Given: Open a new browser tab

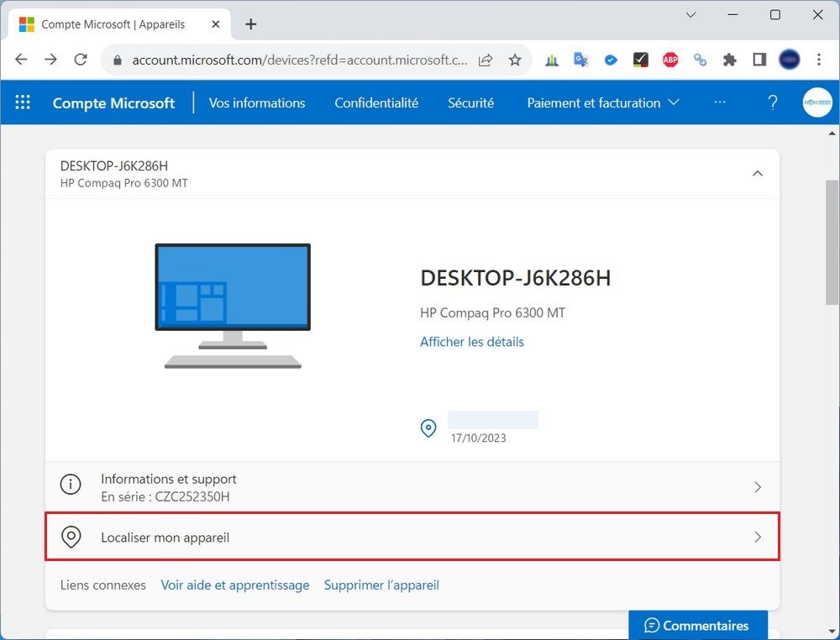Looking at the screenshot, I should tap(250, 24).
